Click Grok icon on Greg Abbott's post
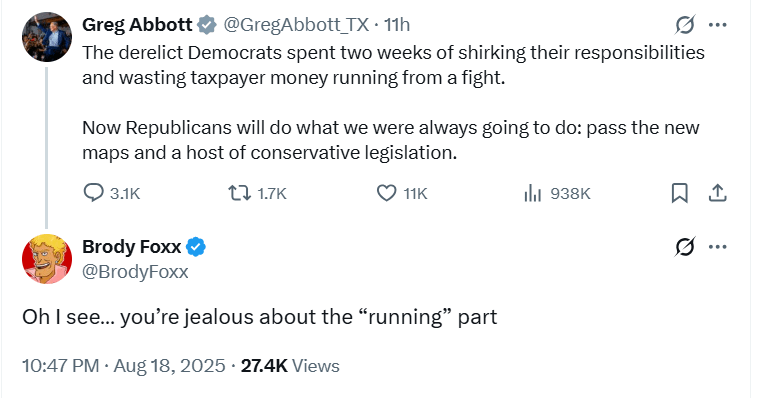The image size is (760, 398). pyautogui.click(x=685, y=25)
